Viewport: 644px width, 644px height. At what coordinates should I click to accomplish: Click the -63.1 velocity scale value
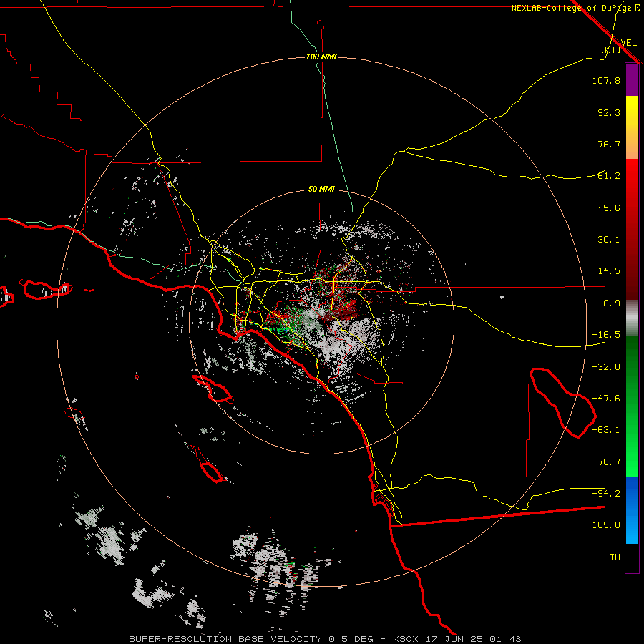[606, 430]
